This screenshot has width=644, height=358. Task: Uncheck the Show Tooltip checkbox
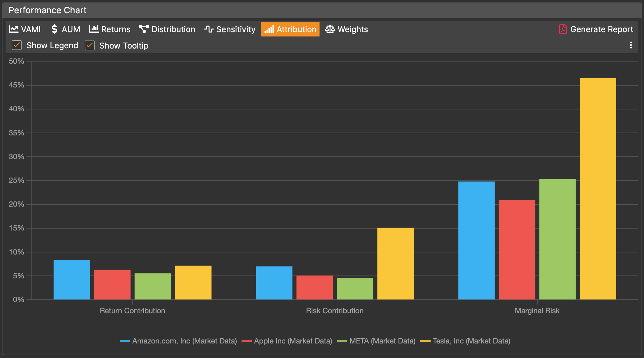(90, 45)
